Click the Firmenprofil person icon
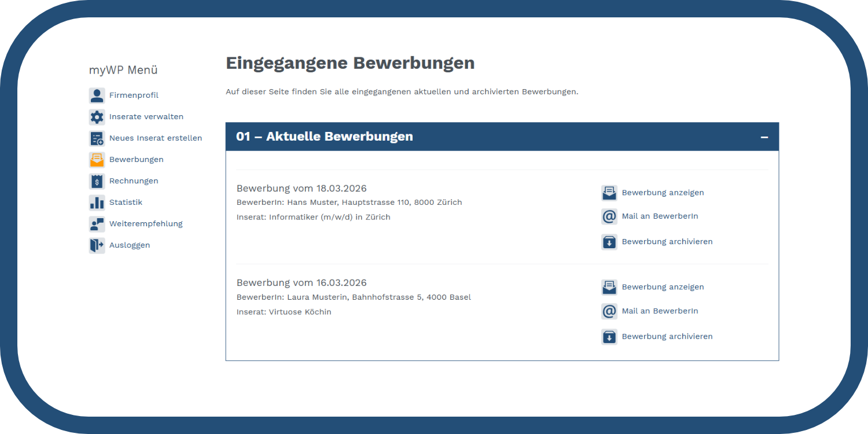The width and height of the screenshot is (868, 434). (x=97, y=95)
